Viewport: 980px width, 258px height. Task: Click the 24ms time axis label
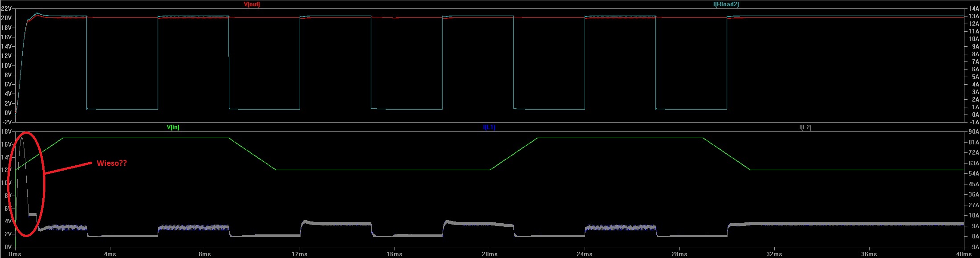point(584,254)
